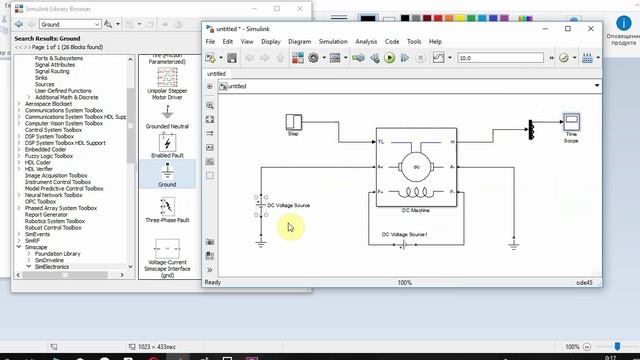Click the Image icon in palette
Screen dimensions: 640x360
[x=210, y=162]
